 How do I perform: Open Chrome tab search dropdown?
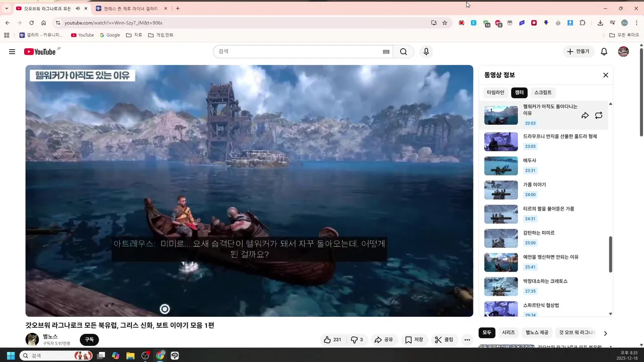(x=7, y=9)
